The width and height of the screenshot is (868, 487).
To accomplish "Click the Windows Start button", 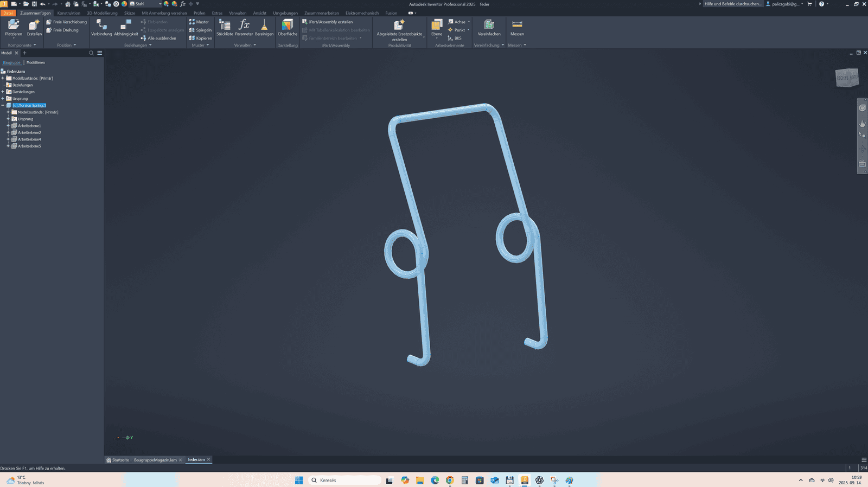I will tap(299, 480).
